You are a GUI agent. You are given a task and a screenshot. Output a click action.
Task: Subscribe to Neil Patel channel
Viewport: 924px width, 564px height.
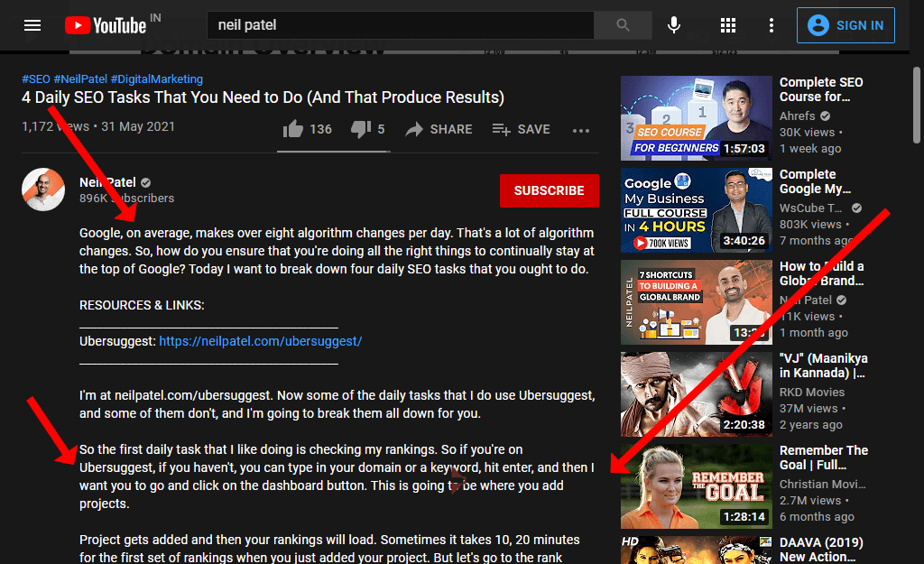(550, 190)
